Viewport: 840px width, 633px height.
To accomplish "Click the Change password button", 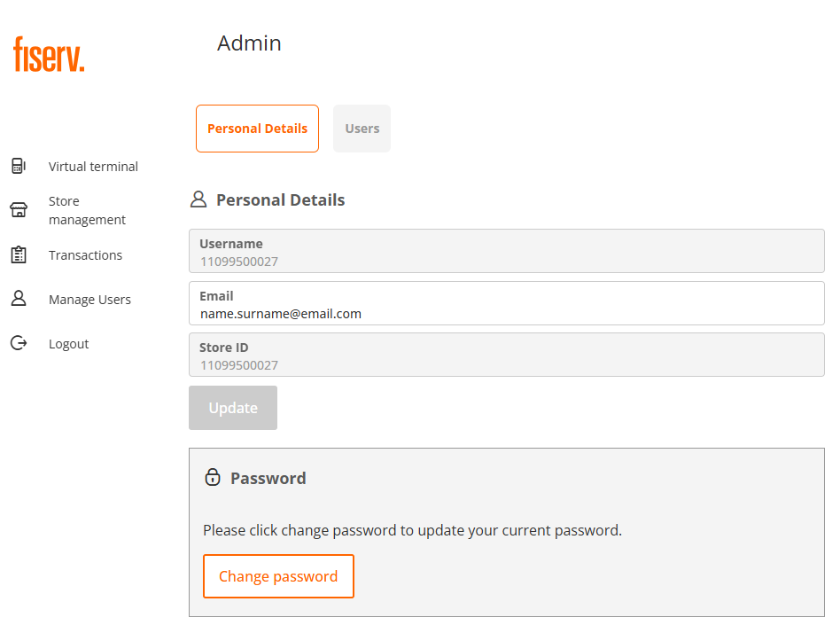I will 278,576.
